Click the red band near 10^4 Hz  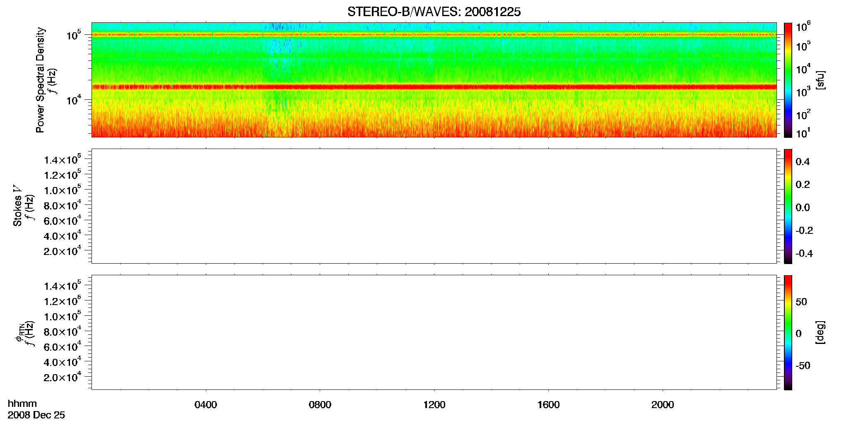[x=434, y=87]
